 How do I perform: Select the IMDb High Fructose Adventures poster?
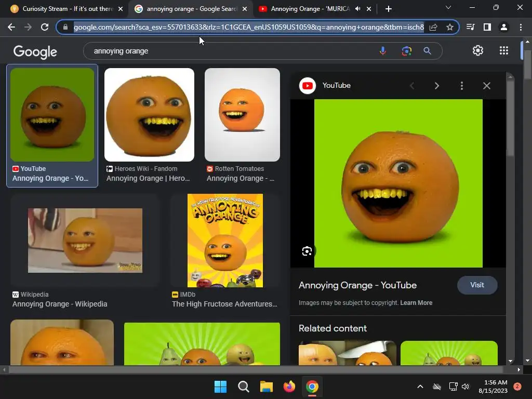(225, 241)
